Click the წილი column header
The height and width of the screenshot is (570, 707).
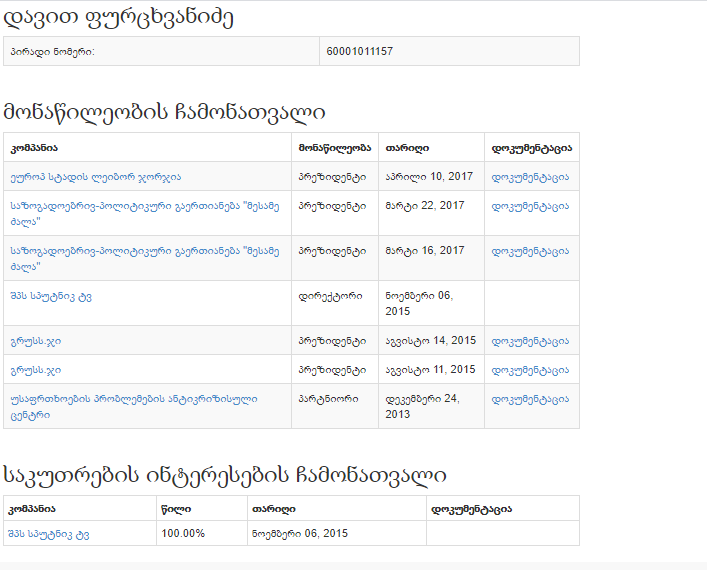(x=176, y=509)
